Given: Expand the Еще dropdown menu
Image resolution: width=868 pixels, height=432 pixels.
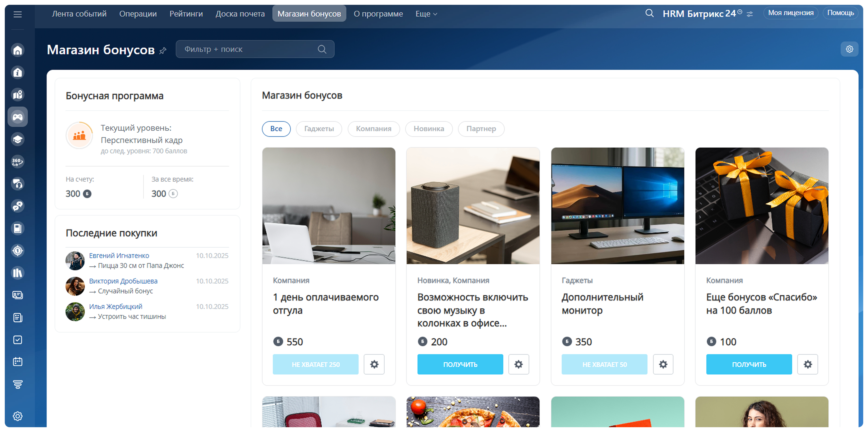Looking at the screenshot, I should tap(426, 14).
